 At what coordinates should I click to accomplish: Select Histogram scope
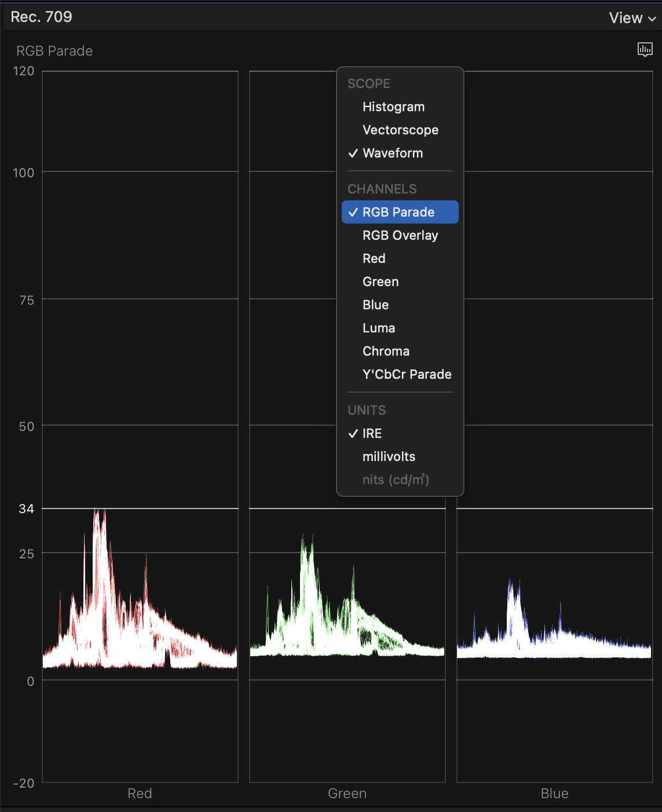tap(400, 107)
